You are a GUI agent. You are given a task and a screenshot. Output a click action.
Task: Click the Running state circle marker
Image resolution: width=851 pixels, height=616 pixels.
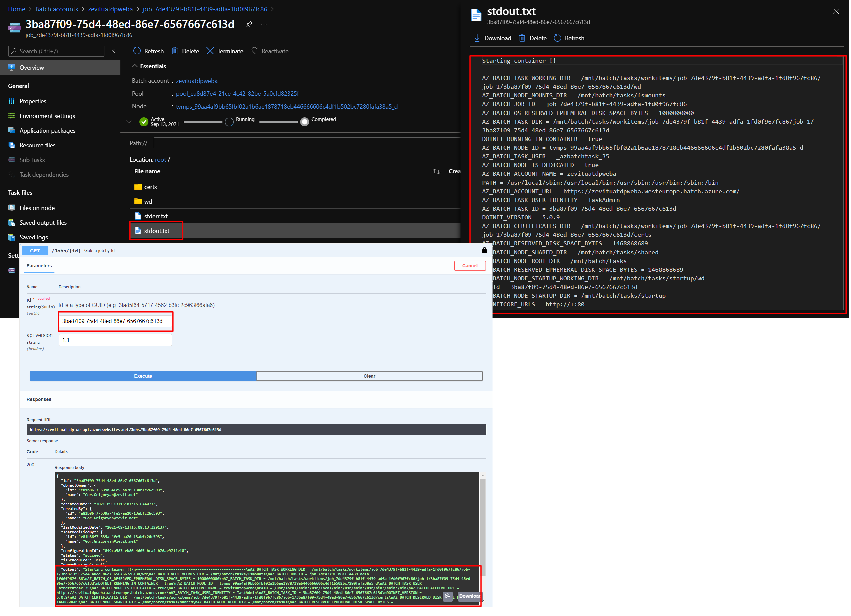tap(230, 122)
